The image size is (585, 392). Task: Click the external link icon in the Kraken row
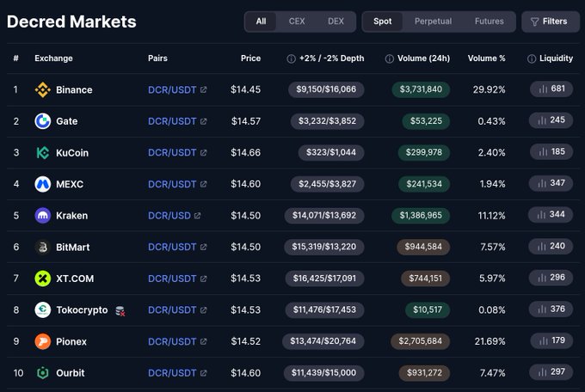(x=197, y=216)
